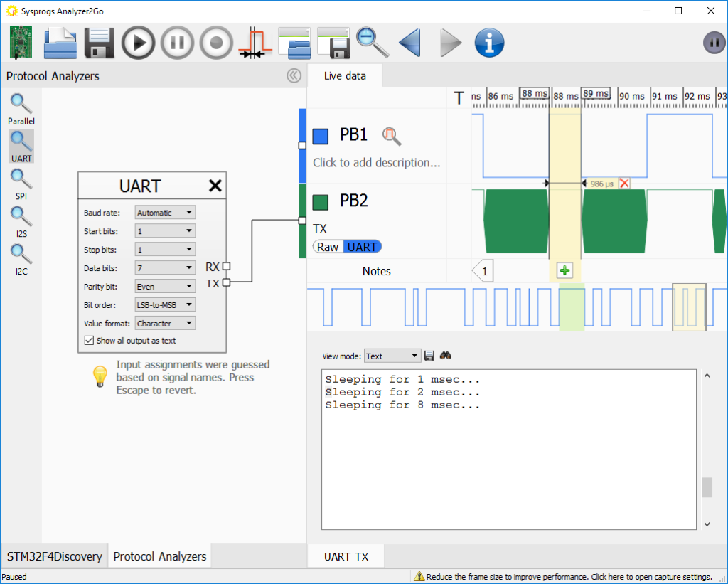This screenshot has height=584, width=728.
Task: Click the TX connector square
Action: pyautogui.click(x=226, y=282)
